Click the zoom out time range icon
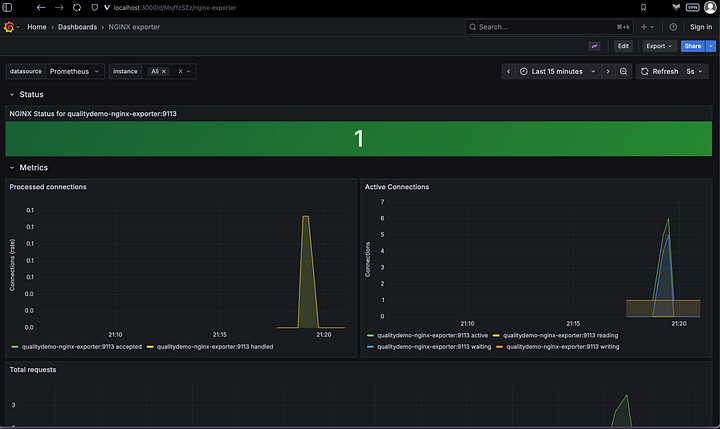This screenshot has width=720, height=429. pos(623,71)
